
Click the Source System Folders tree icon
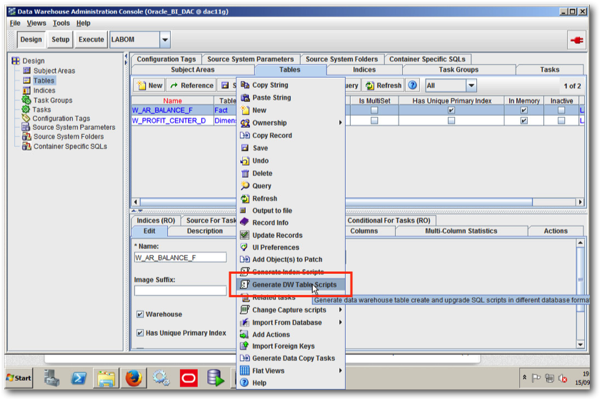click(x=26, y=136)
